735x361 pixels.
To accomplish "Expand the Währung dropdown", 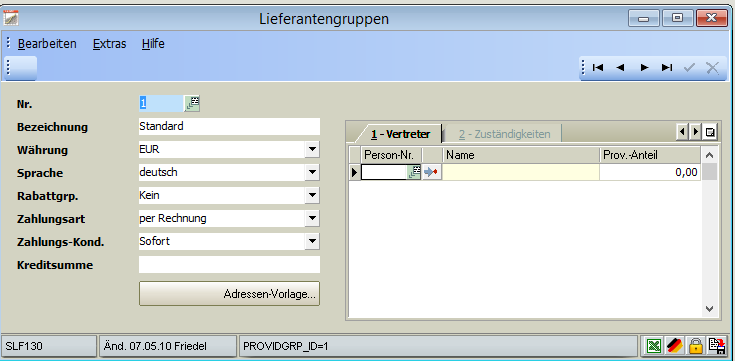I will point(312,150).
